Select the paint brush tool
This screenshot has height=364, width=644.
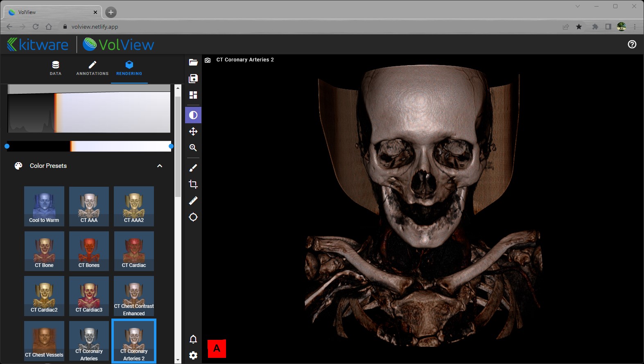click(x=193, y=168)
